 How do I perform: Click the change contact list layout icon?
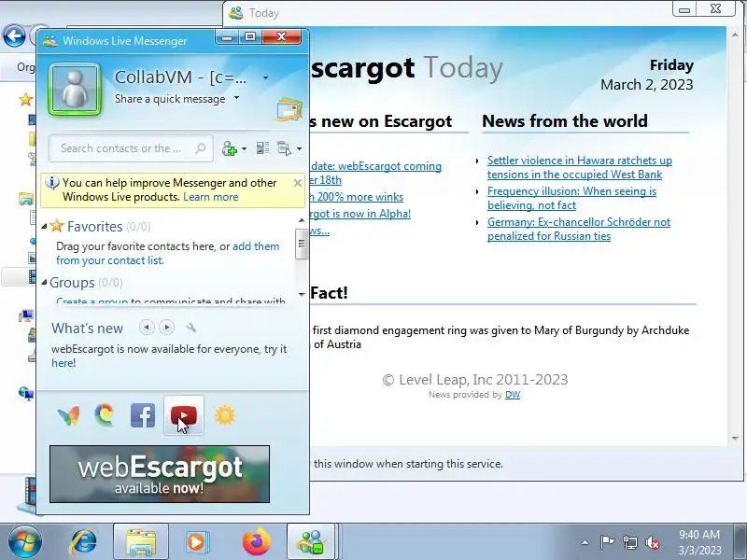[x=262, y=148]
